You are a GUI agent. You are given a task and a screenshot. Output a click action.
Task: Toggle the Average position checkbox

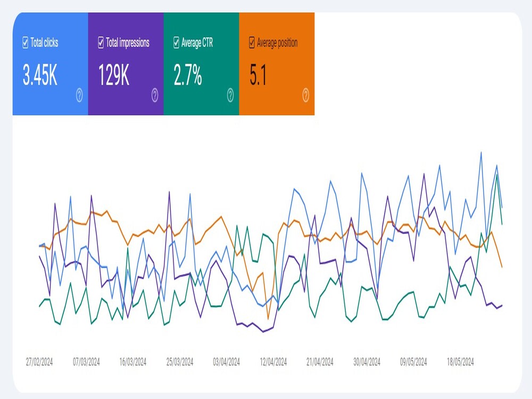click(252, 43)
